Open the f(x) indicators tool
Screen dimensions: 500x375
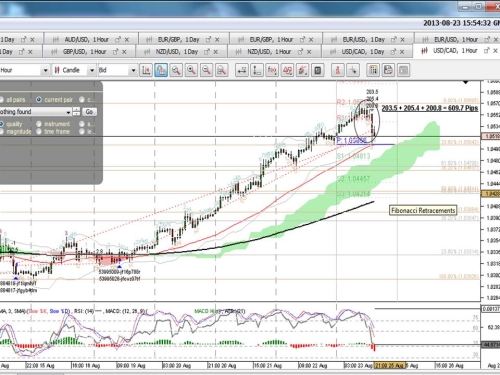click(x=272, y=70)
